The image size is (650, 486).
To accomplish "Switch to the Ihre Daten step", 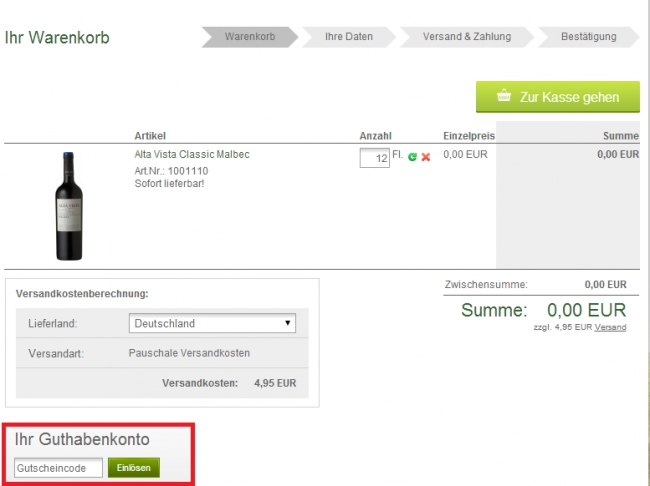I will pyautogui.click(x=349, y=37).
